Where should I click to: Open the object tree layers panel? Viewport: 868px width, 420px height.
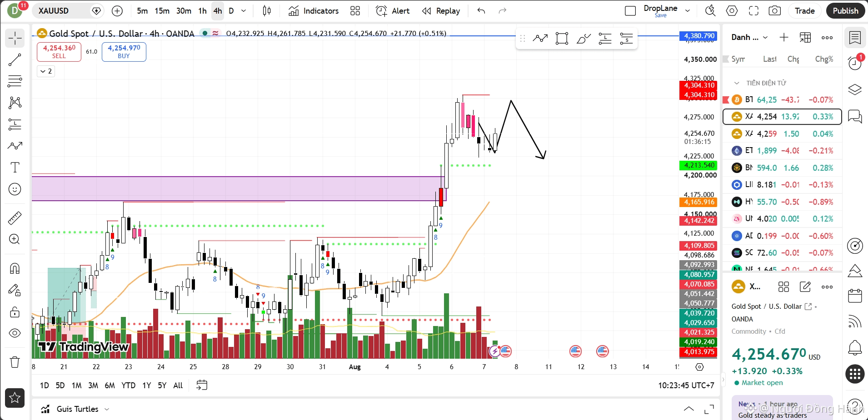tap(855, 89)
